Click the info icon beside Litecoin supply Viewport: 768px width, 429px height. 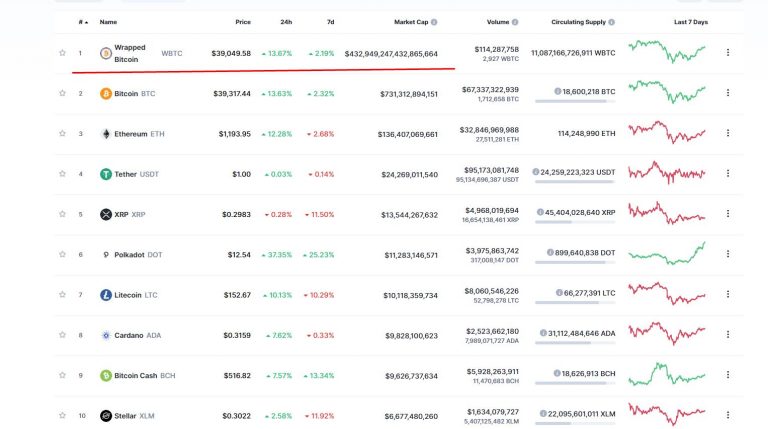(559, 292)
